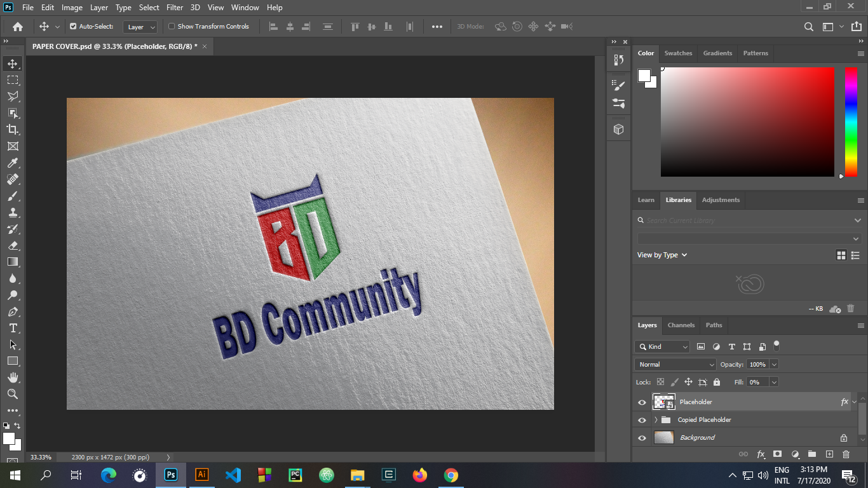Click the toolbar foreground color swatch
Image resolution: width=868 pixels, height=488 pixels.
(x=8, y=438)
